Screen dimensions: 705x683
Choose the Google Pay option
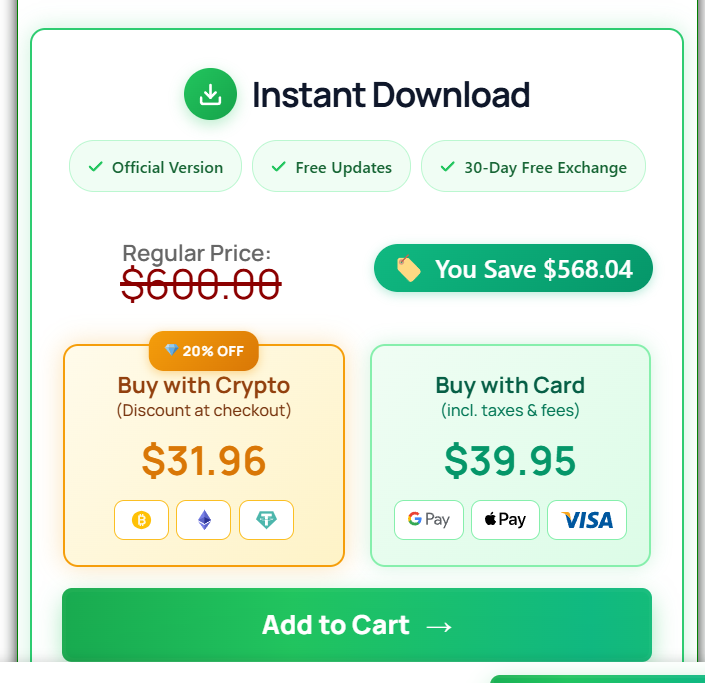point(429,520)
